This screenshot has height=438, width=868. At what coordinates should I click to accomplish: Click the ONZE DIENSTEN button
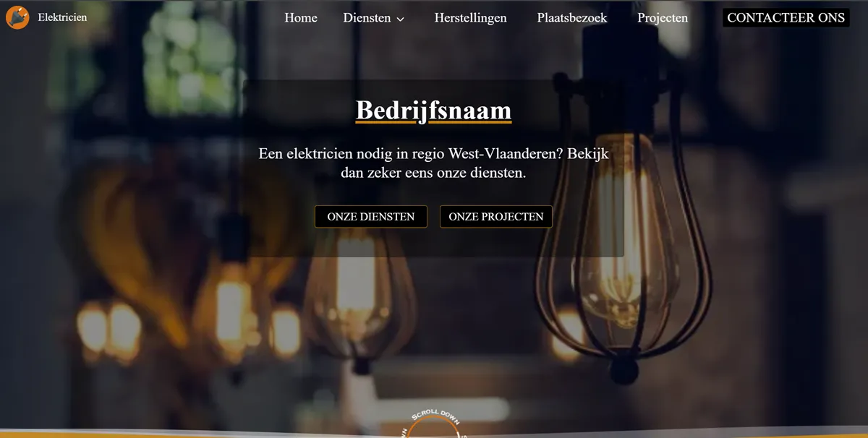click(x=371, y=217)
